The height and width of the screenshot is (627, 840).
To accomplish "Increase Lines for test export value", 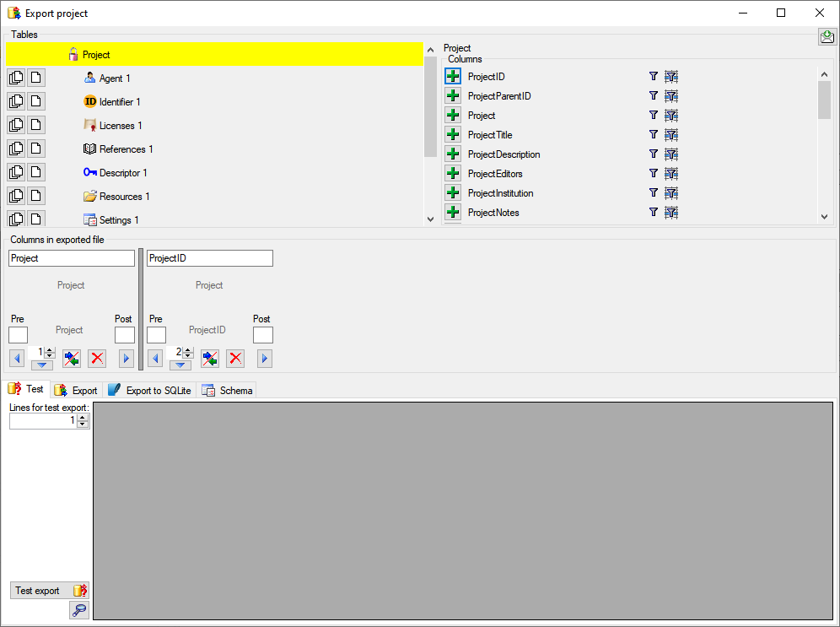I will (83, 418).
